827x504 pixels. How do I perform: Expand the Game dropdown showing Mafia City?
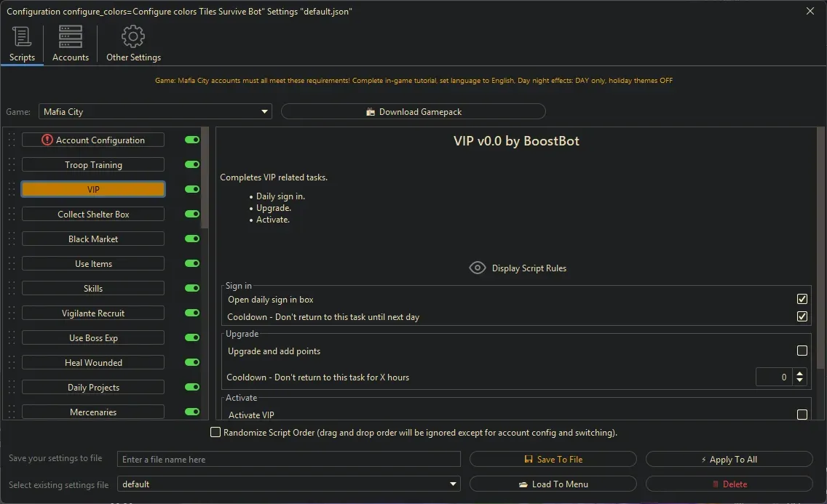[264, 112]
